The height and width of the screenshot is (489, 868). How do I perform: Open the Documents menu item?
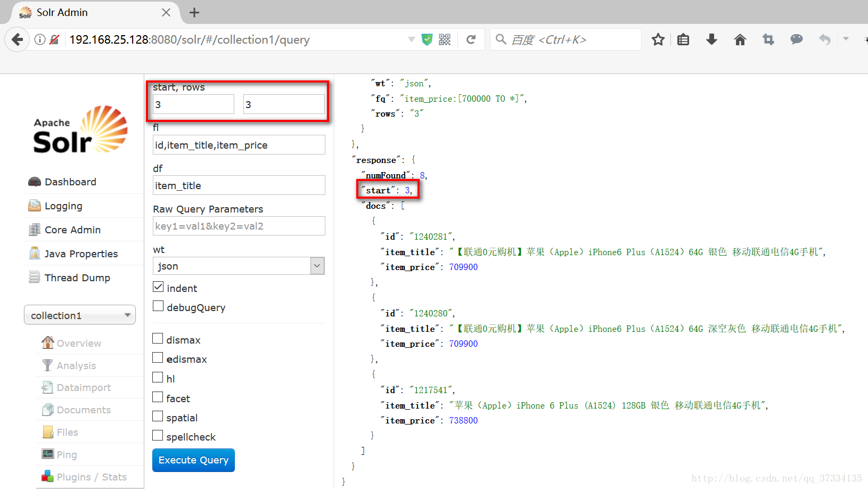pyautogui.click(x=84, y=410)
